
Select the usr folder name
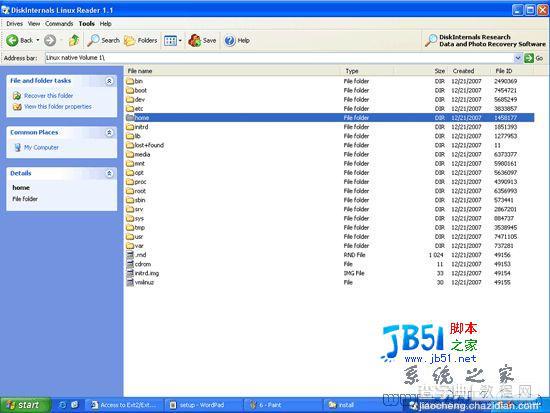[x=139, y=237]
